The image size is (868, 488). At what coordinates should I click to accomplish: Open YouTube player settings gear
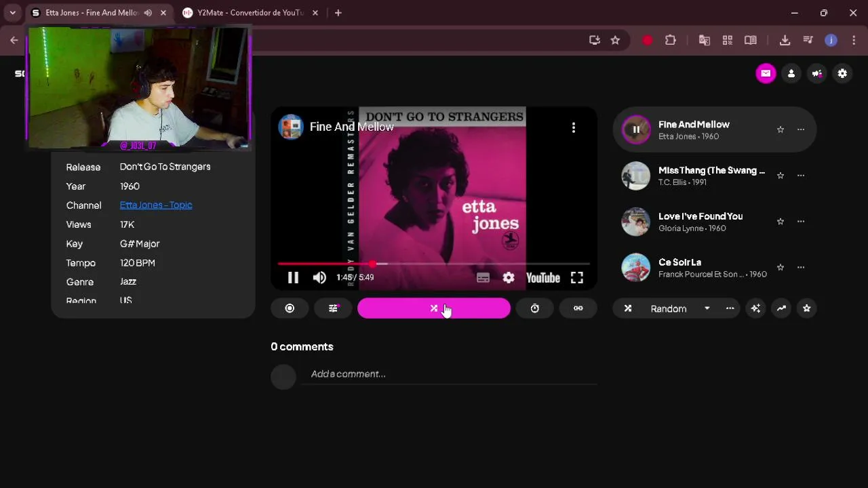509,278
